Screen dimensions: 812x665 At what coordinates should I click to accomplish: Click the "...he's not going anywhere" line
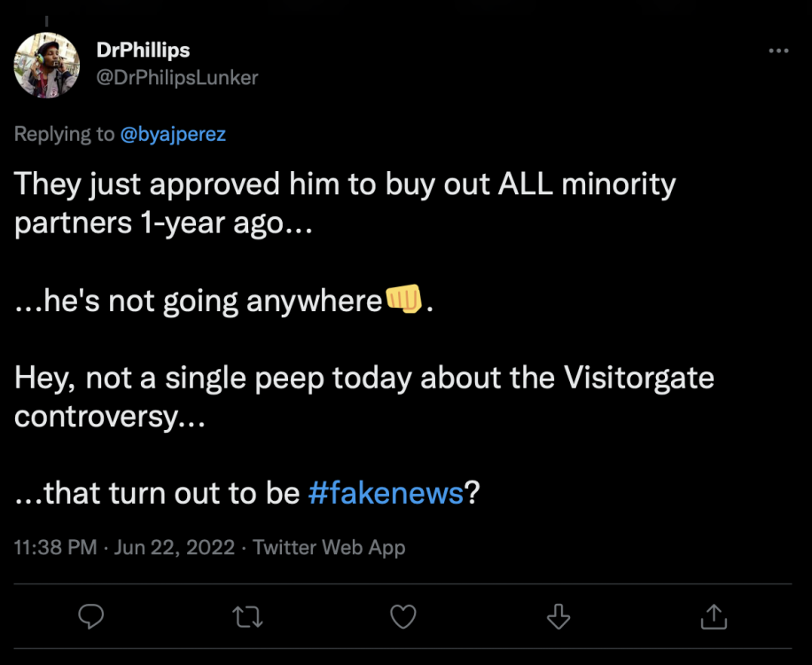coord(199,302)
